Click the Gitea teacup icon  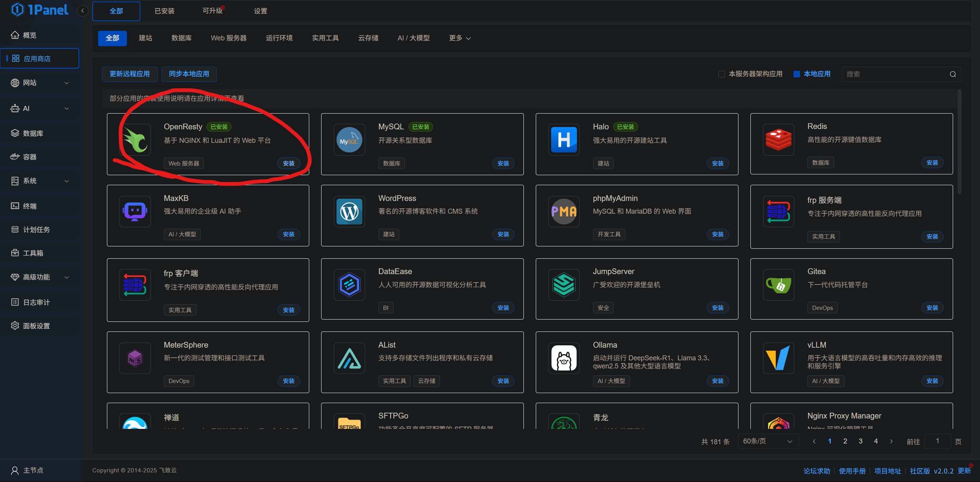pos(778,285)
